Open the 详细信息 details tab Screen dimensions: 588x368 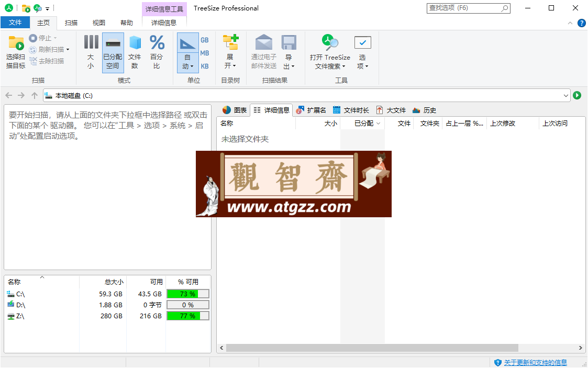272,110
